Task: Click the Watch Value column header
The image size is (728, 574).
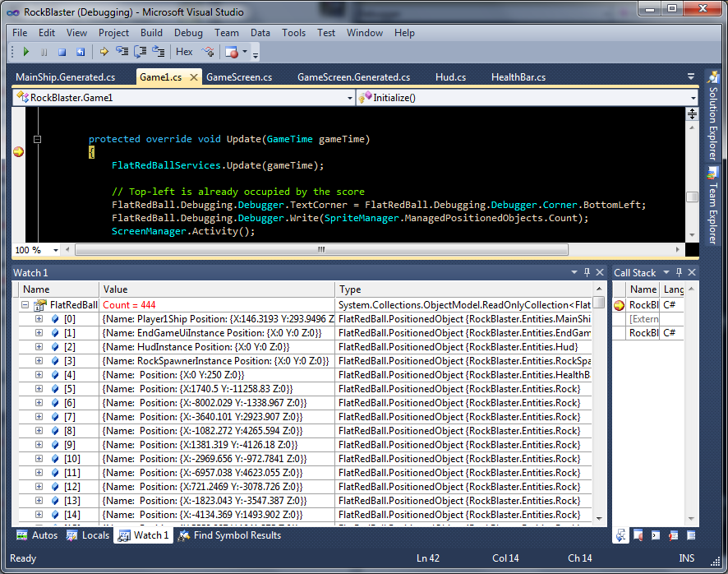Action: coord(217,289)
